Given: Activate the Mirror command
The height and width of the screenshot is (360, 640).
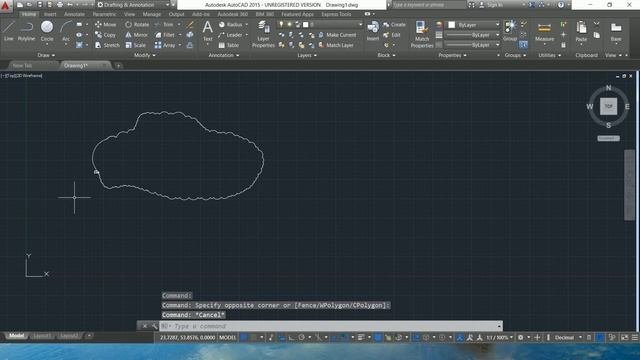Looking at the screenshot, I should pos(136,35).
